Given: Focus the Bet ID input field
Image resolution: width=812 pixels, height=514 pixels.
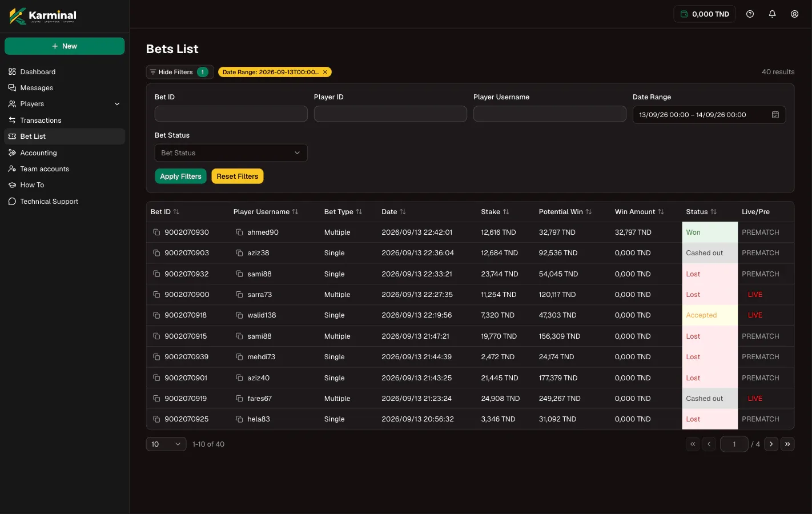Looking at the screenshot, I should (231, 114).
